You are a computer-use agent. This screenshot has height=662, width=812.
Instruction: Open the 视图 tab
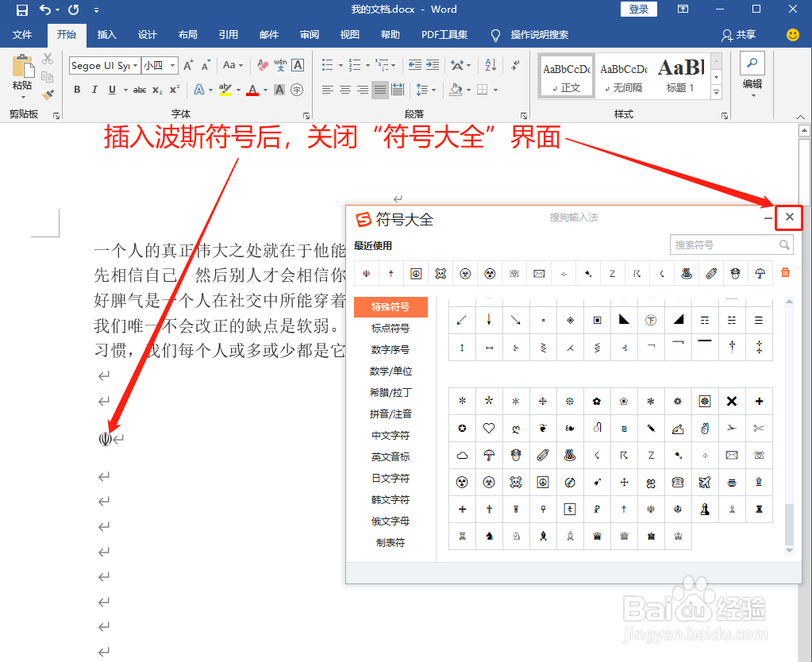coord(349,35)
